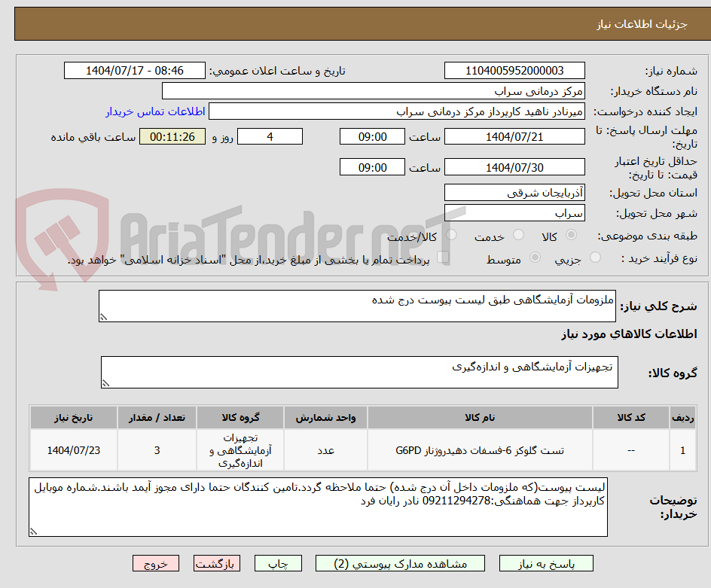Click corner icon of گروه کالا field
The height and width of the screenshot is (588, 711).
[x=105, y=382]
